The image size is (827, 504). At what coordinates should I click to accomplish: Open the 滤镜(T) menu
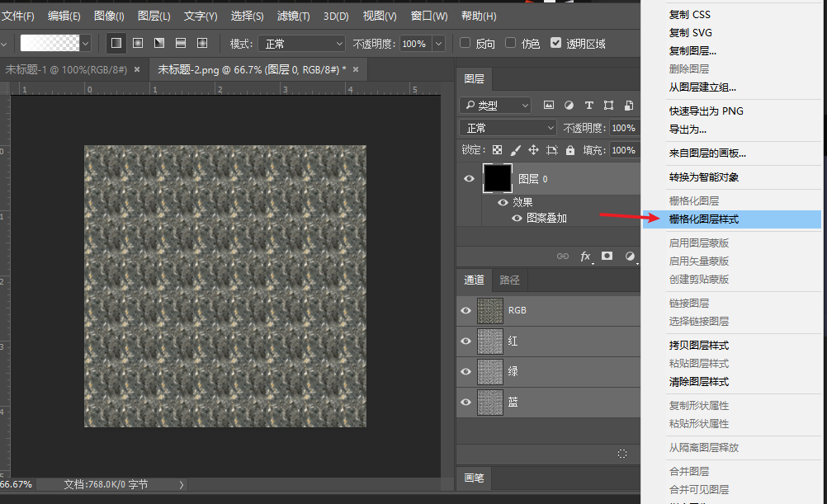point(293,16)
